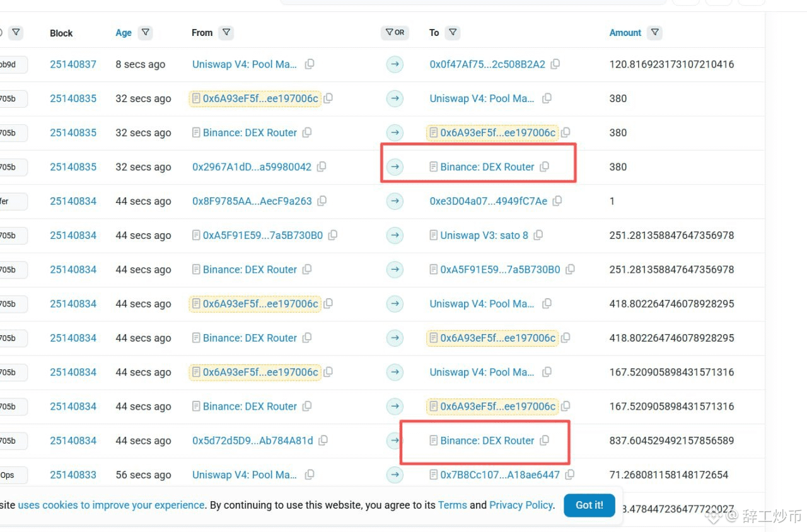Screen dimensions: 807x532
Task: Copy Uniswap V4 recipient in 418.802264746078928295 row
Action: click(x=547, y=304)
